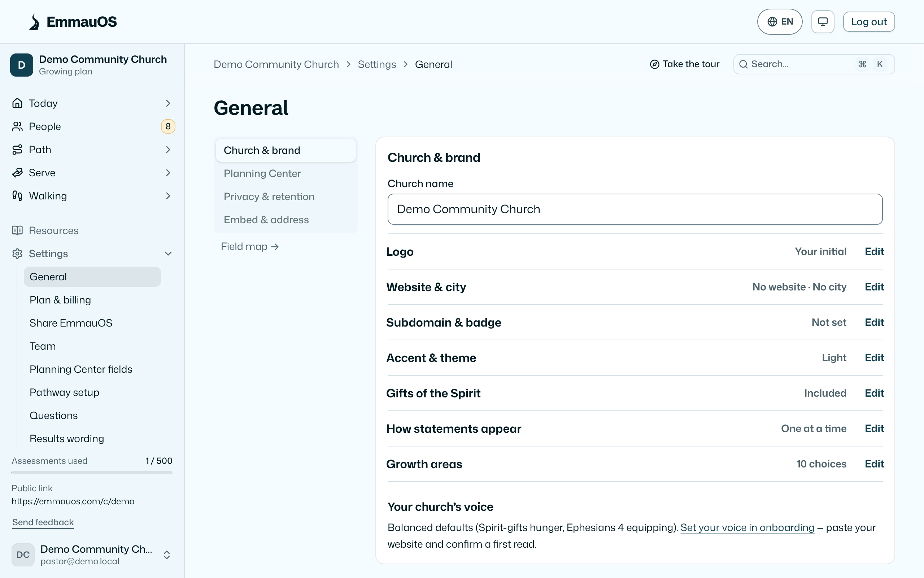
Task: Edit Growth areas
Action: (874, 464)
